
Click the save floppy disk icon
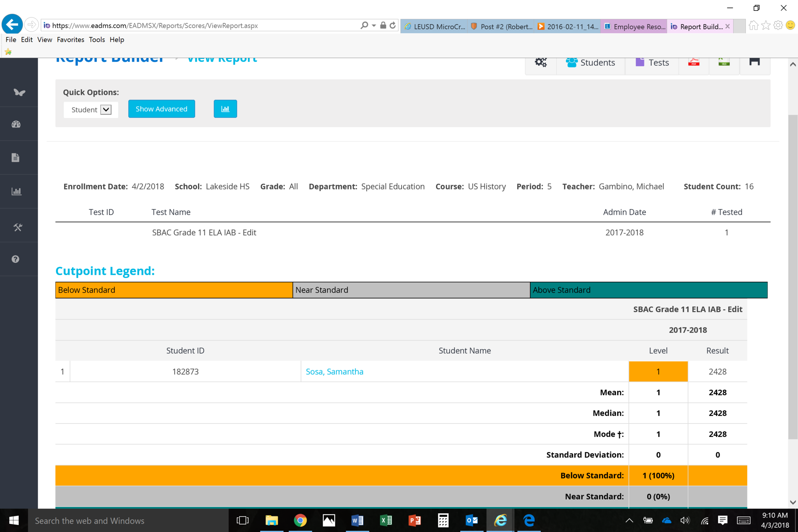(754, 62)
